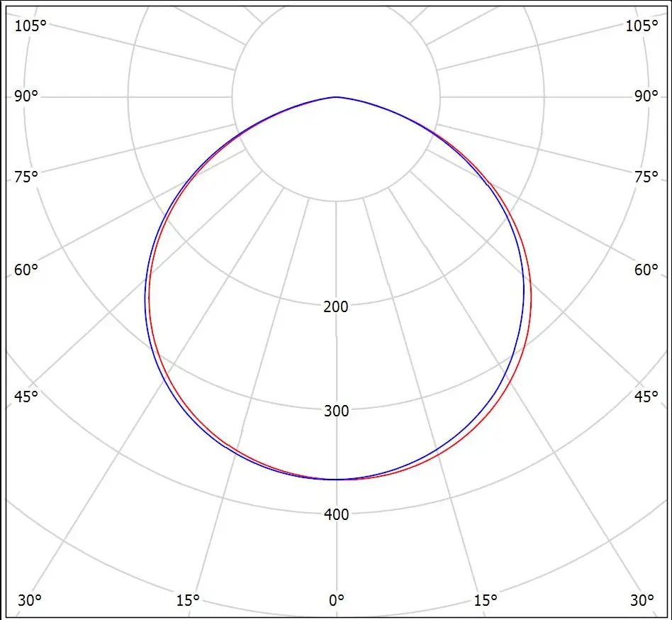Click the 75° label on the right side

click(x=646, y=176)
